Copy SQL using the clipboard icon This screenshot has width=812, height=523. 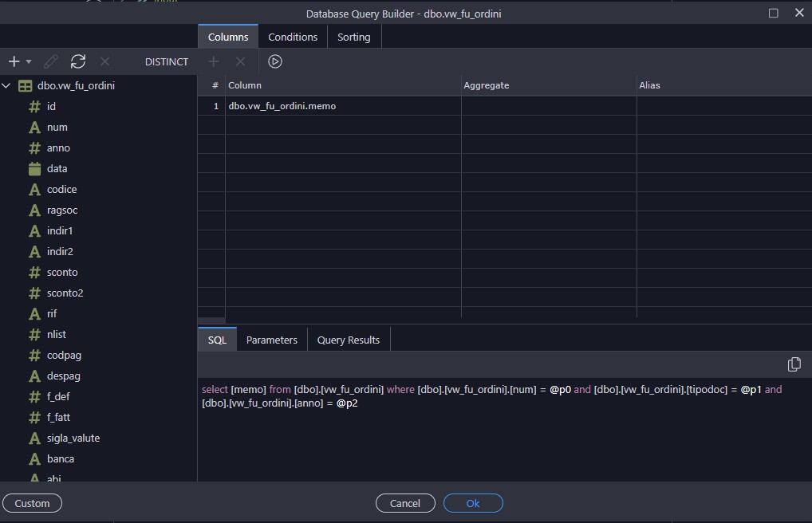point(794,364)
